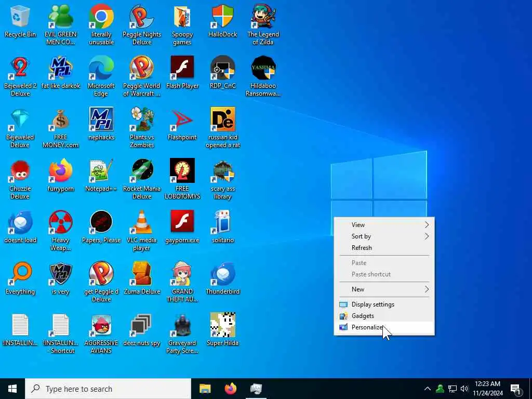Expand the View submenu in context menu

click(x=384, y=224)
